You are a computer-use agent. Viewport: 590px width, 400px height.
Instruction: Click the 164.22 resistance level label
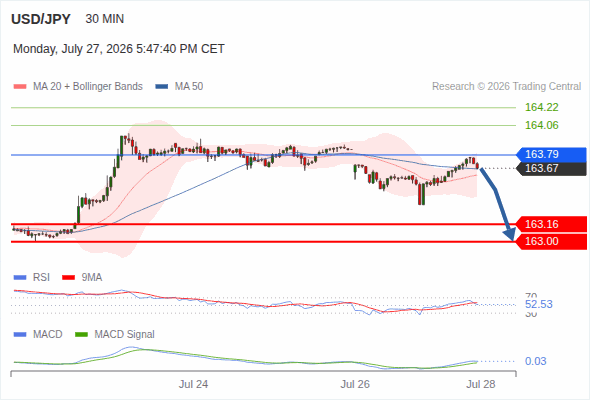point(542,107)
